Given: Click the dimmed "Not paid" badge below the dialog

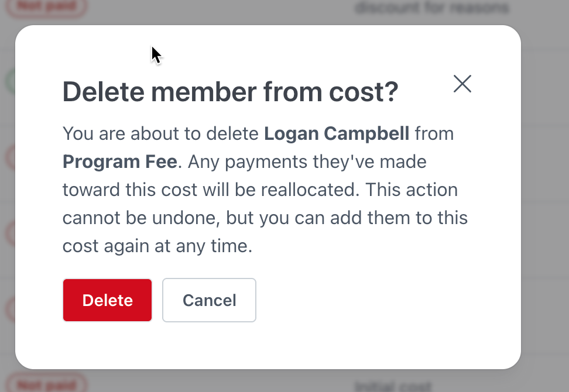Looking at the screenshot, I should pos(50,385).
